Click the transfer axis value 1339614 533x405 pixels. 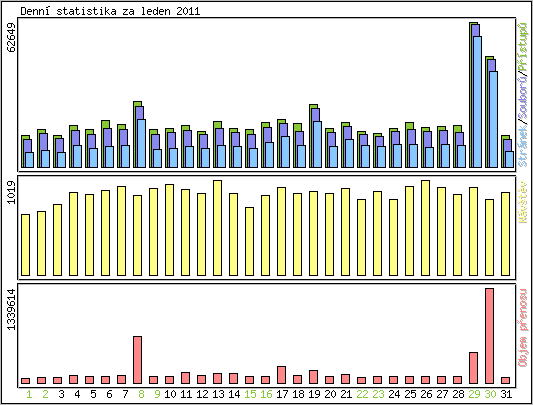[11, 309]
